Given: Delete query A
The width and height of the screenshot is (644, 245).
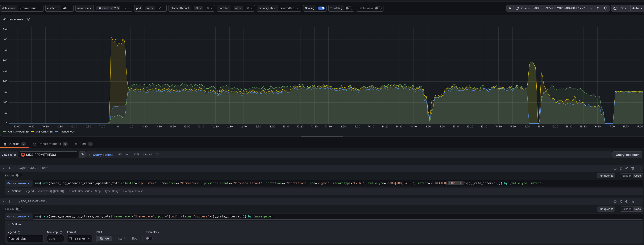Looking at the screenshot, I should click(632, 168).
